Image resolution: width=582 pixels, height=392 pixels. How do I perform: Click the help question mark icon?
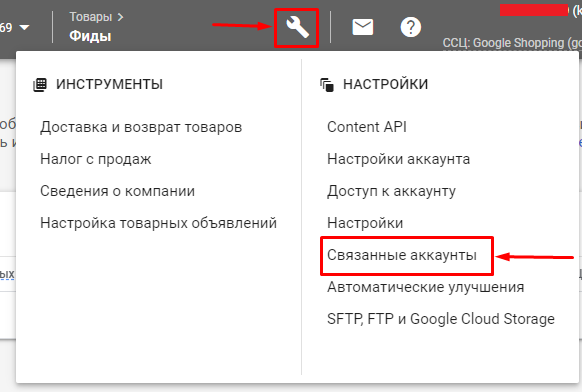(411, 27)
